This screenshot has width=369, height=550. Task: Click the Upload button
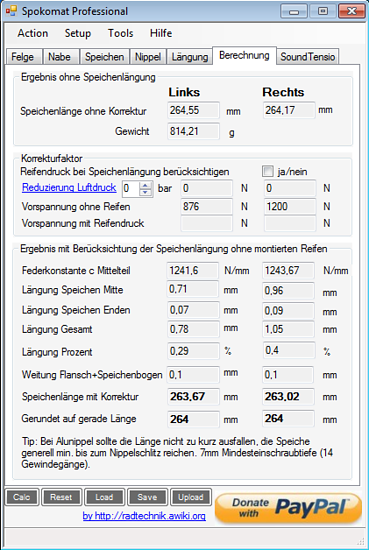191,497
